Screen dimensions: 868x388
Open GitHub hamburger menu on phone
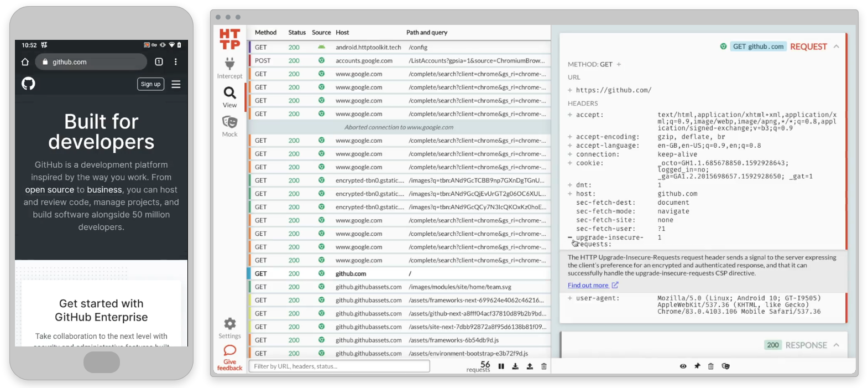click(x=176, y=84)
